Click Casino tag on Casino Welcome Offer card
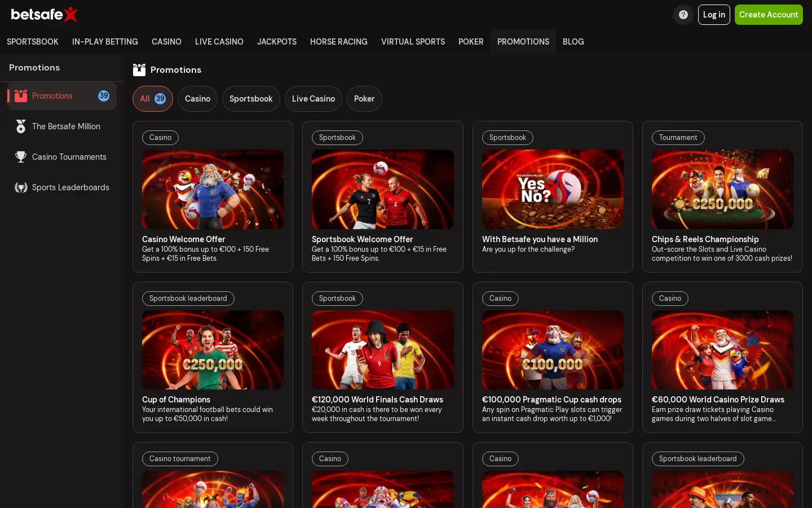Viewport: 812px width, 508px height. point(160,138)
